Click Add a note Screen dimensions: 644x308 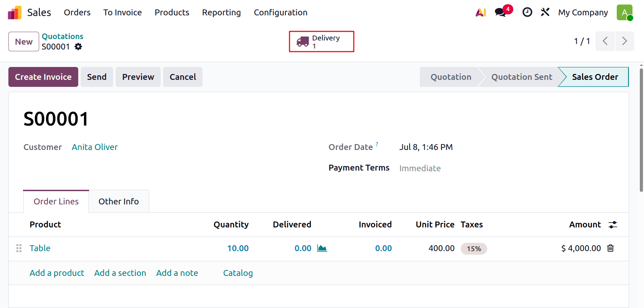coord(177,273)
